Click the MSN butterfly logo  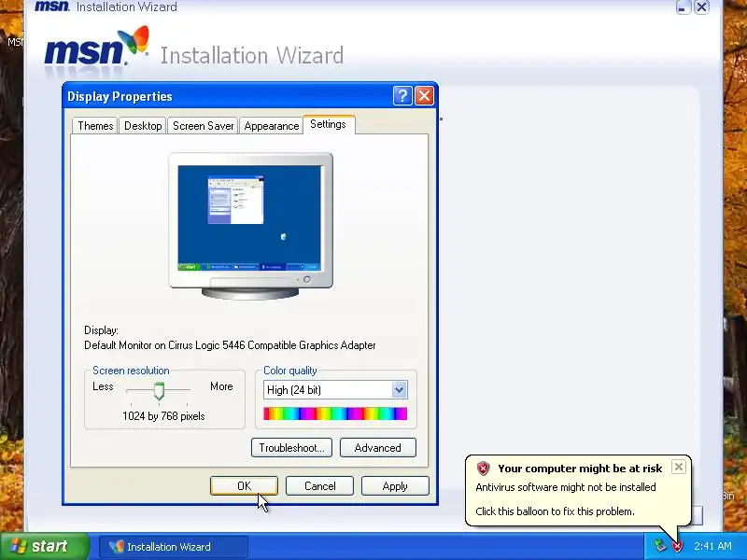point(134,39)
